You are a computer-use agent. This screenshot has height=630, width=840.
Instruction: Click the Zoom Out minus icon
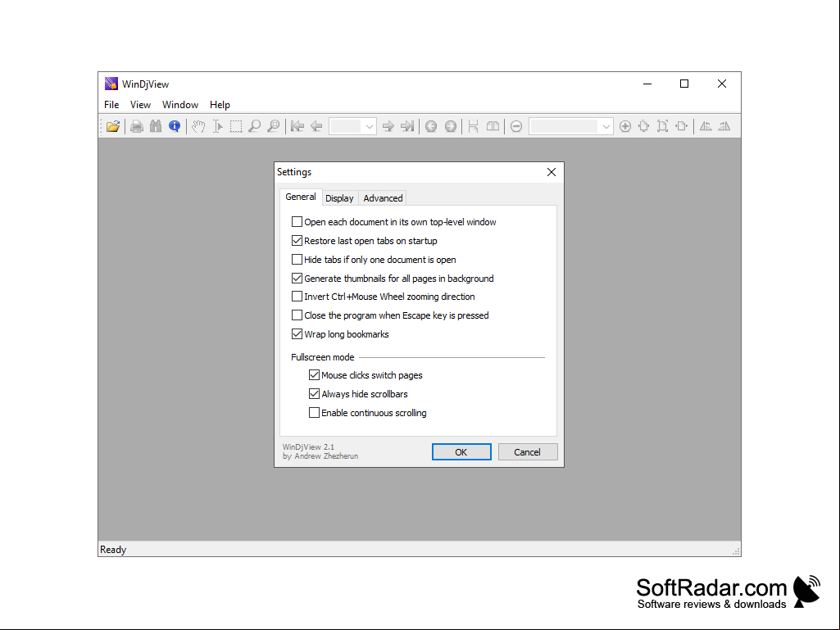(516, 126)
